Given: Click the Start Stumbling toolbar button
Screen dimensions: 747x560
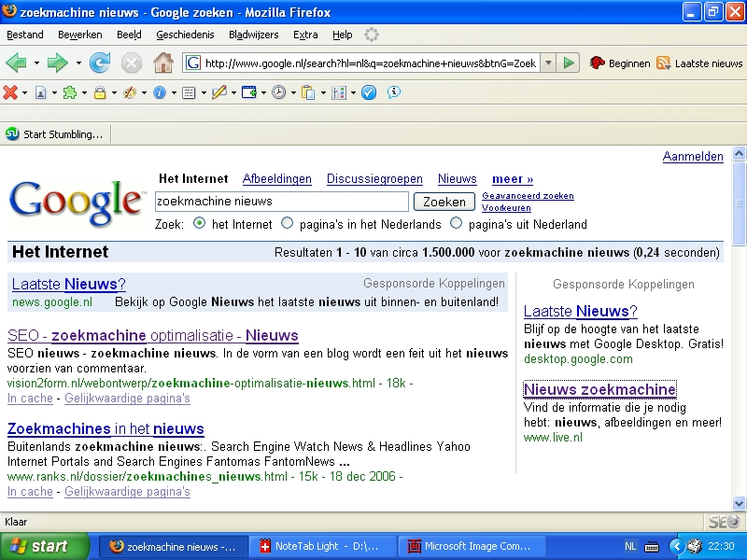Looking at the screenshot, I should pyautogui.click(x=54, y=134).
